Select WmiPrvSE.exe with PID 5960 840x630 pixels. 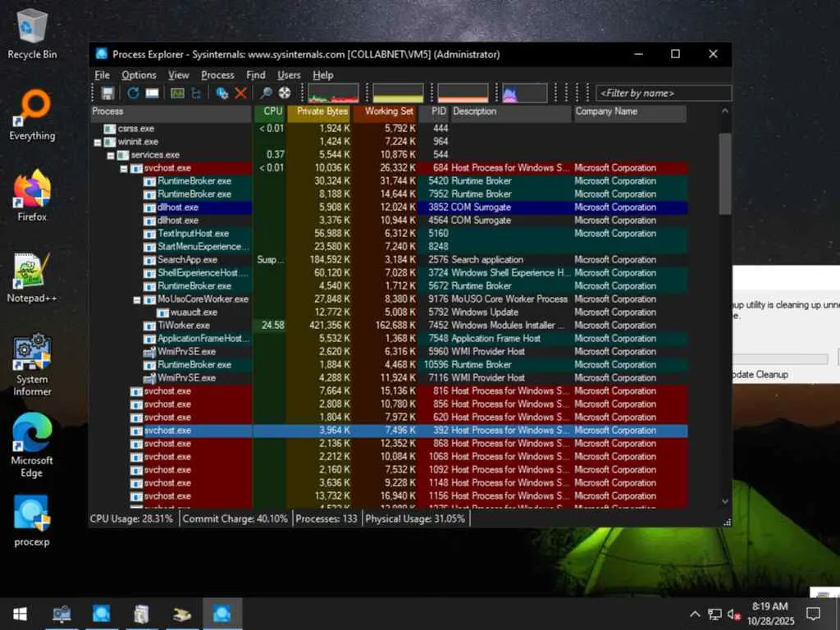tap(388, 351)
